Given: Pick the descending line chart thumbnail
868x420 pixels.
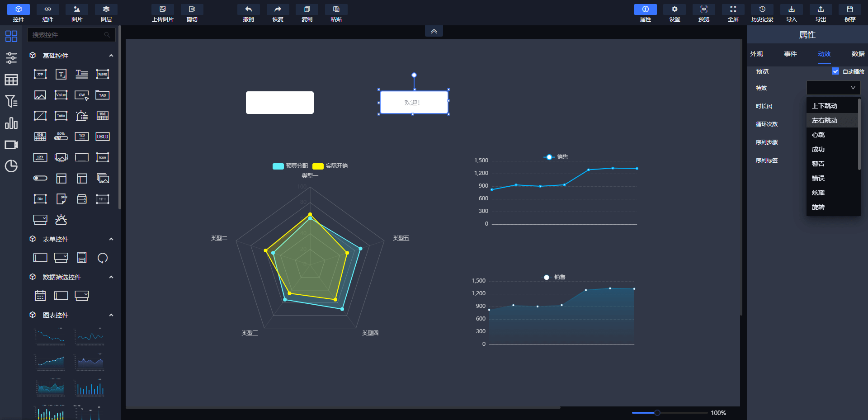Looking at the screenshot, I should pyautogui.click(x=50, y=337).
